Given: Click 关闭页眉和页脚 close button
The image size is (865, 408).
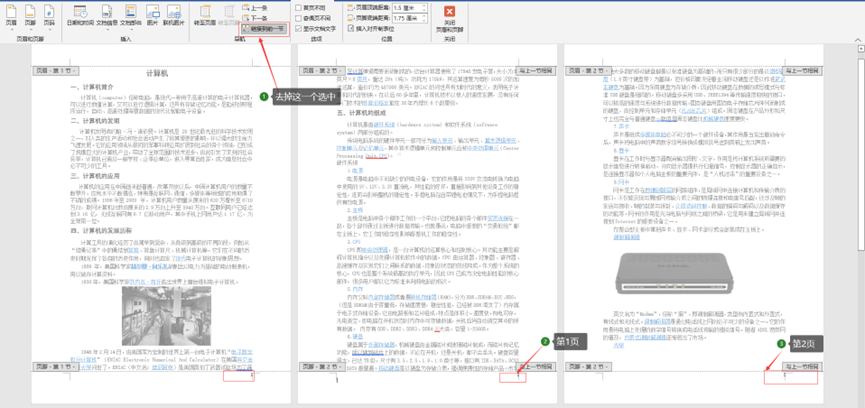Looking at the screenshot, I should click(450, 19).
